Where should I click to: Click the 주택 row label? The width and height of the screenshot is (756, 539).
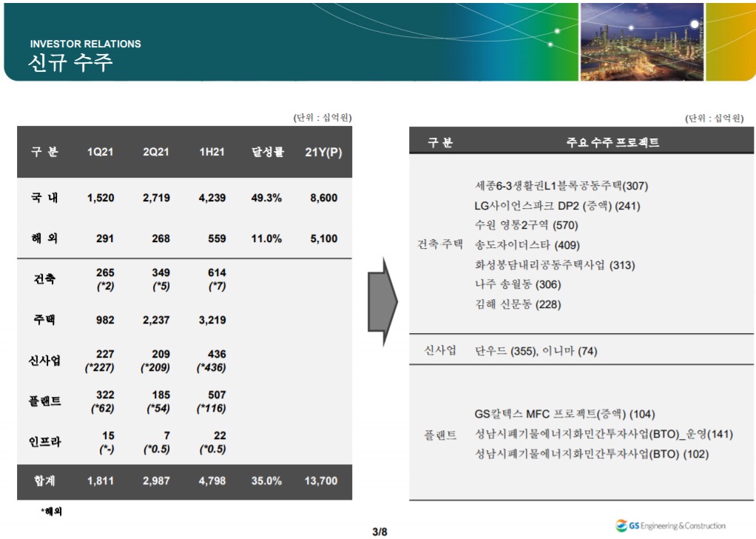(45, 319)
